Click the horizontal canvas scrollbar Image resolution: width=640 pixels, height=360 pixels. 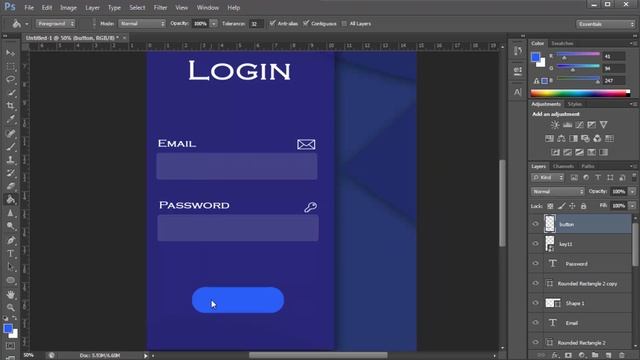(x=318, y=356)
